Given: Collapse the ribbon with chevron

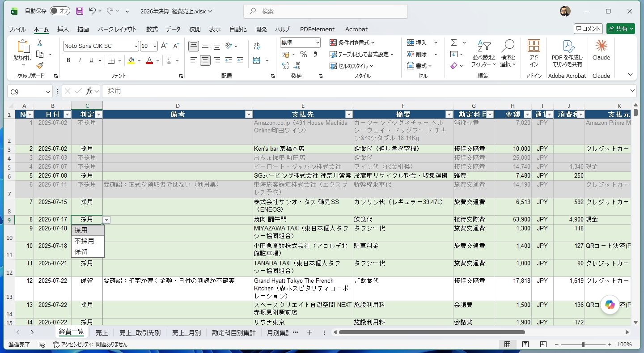Looking at the screenshot, I should pyautogui.click(x=631, y=75).
